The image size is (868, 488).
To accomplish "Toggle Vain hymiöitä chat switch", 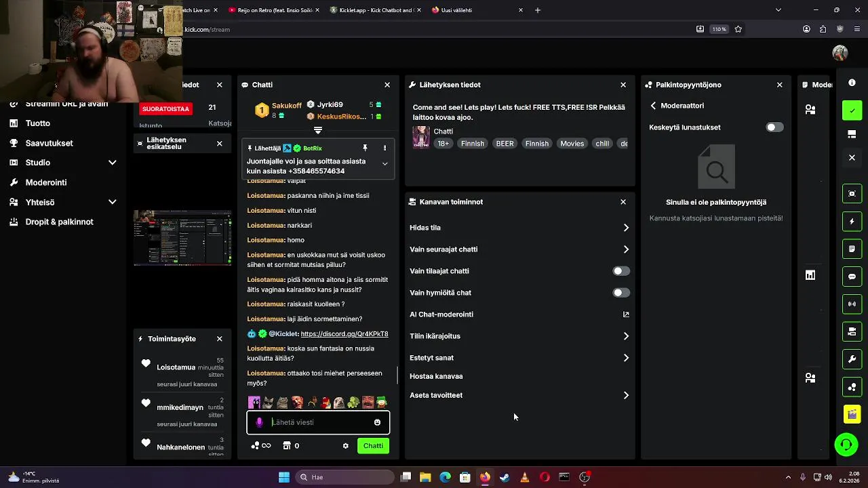I will pyautogui.click(x=621, y=293).
